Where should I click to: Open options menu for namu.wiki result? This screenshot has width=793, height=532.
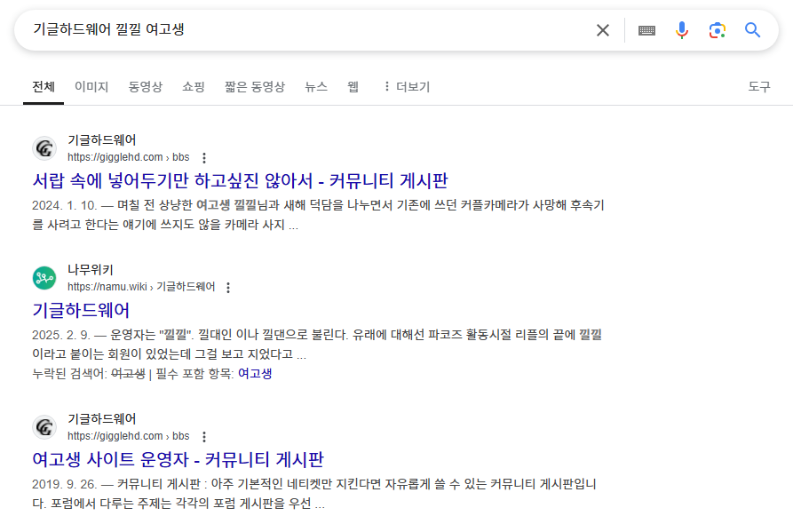click(x=228, y=288)
